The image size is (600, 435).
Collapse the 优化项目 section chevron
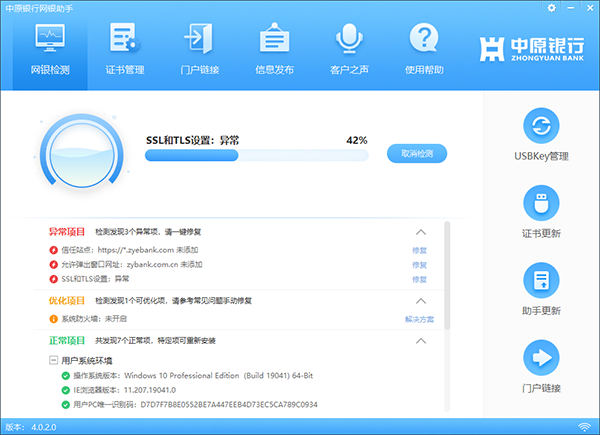pos(421,301)
